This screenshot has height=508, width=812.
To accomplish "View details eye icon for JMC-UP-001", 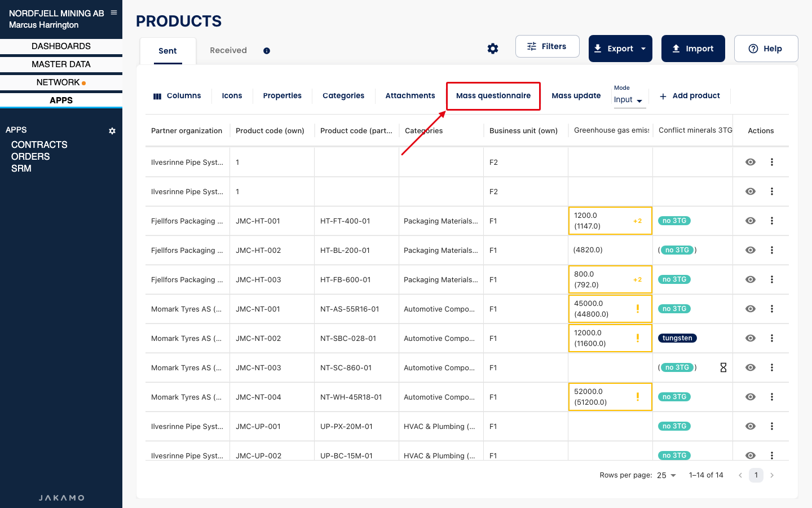I will (751, 426).
